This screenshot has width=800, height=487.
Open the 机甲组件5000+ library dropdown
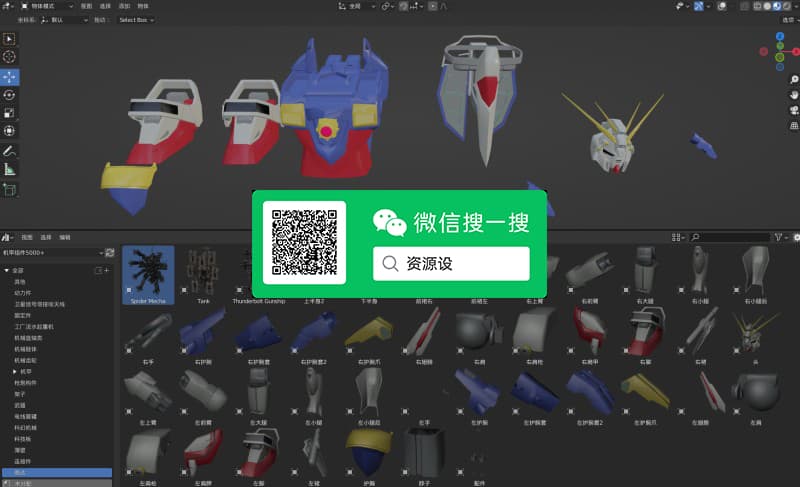[x=53, y=252]
